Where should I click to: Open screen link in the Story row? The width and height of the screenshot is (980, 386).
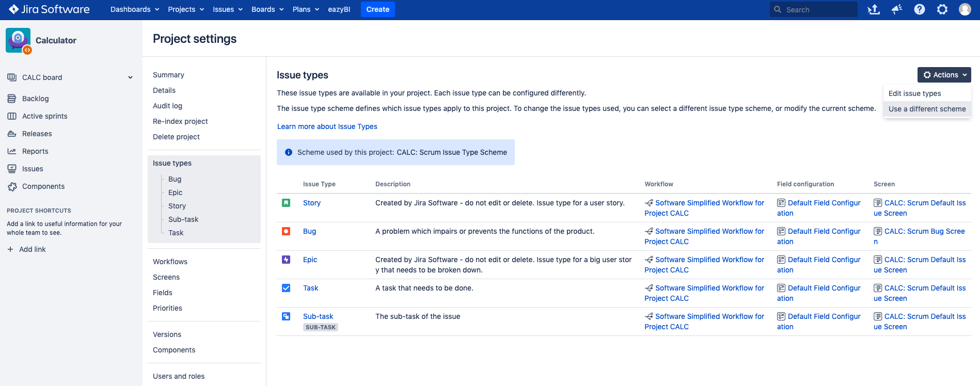coord(920,208)
